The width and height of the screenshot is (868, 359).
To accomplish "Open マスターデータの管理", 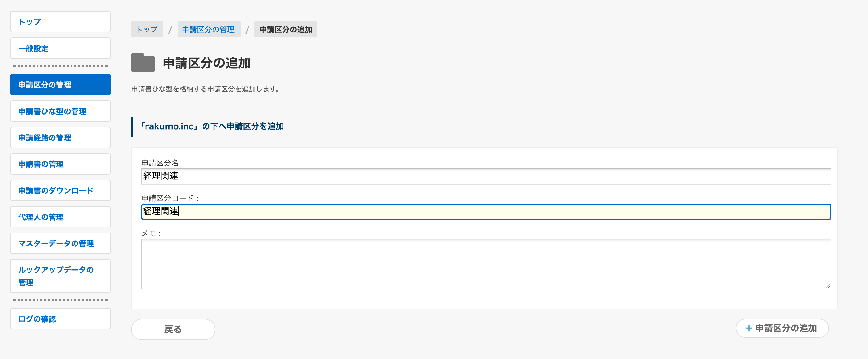I will [60, 244].
